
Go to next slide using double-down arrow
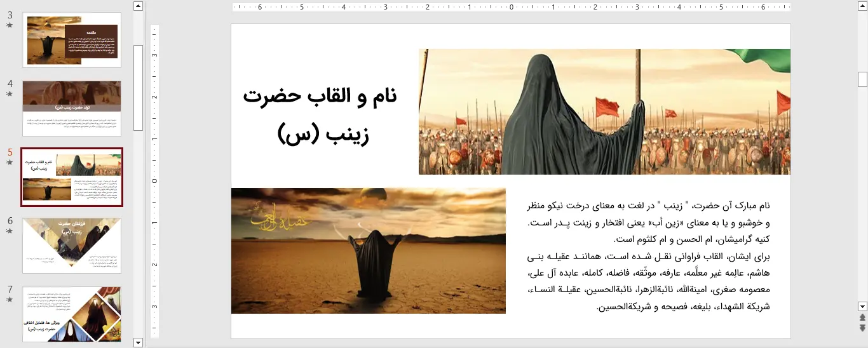(x=862, y=328)
